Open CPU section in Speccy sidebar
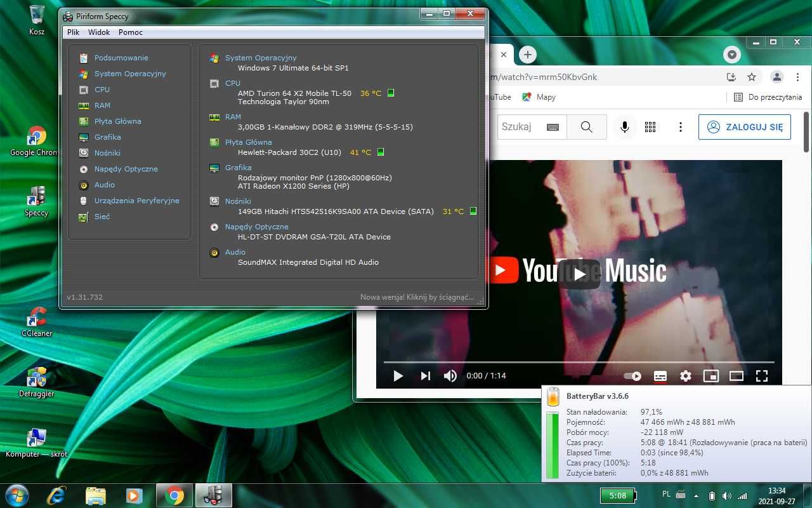 [x=102, y=90]
